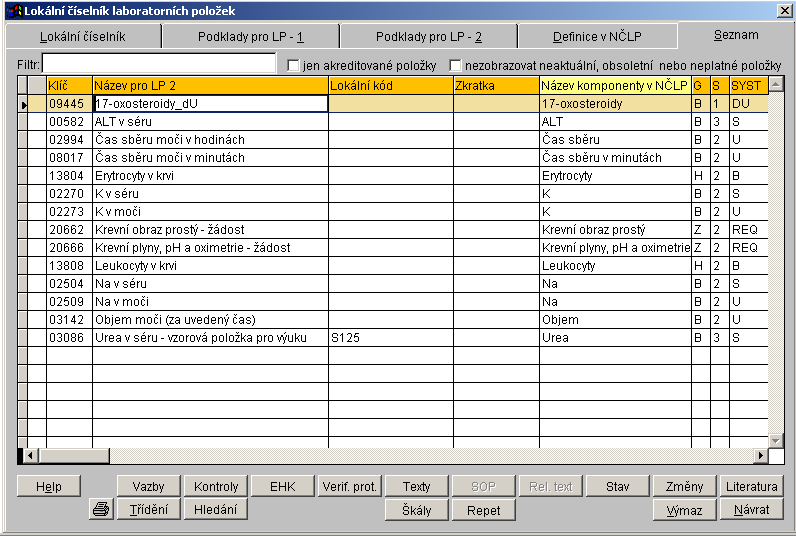Click the application icon in title bar
Viewport: 796px width, 536px height.
[12, 10]
